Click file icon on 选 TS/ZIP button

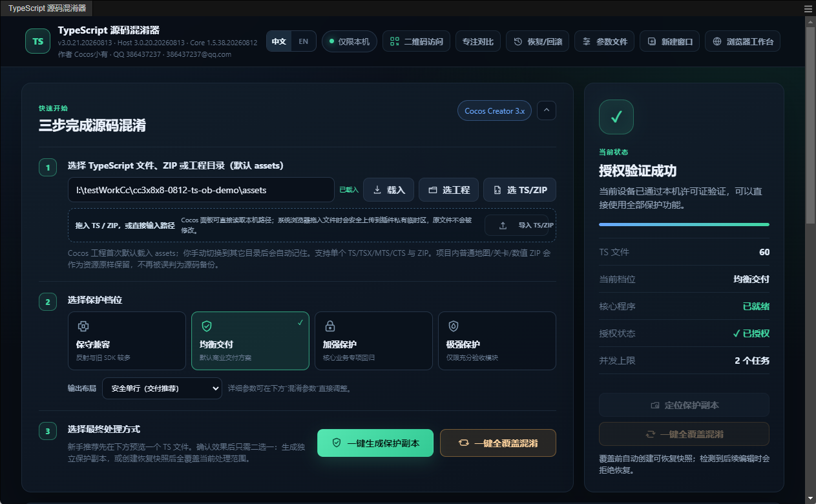coord(497,190)
